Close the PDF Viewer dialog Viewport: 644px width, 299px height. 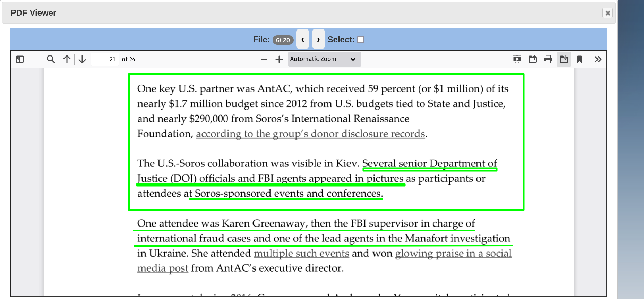608,13
